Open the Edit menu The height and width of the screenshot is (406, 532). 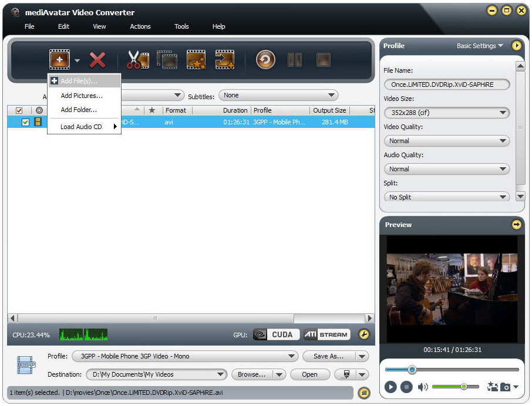click(63, 26)
